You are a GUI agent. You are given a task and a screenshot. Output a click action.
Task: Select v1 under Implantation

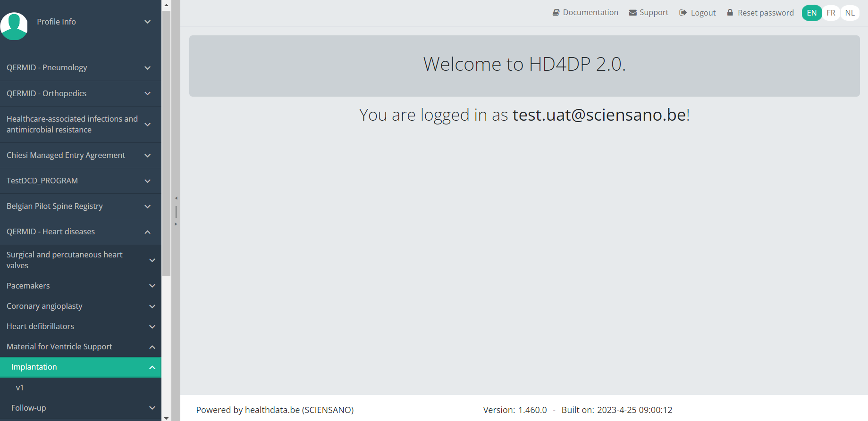click(20, 388)
